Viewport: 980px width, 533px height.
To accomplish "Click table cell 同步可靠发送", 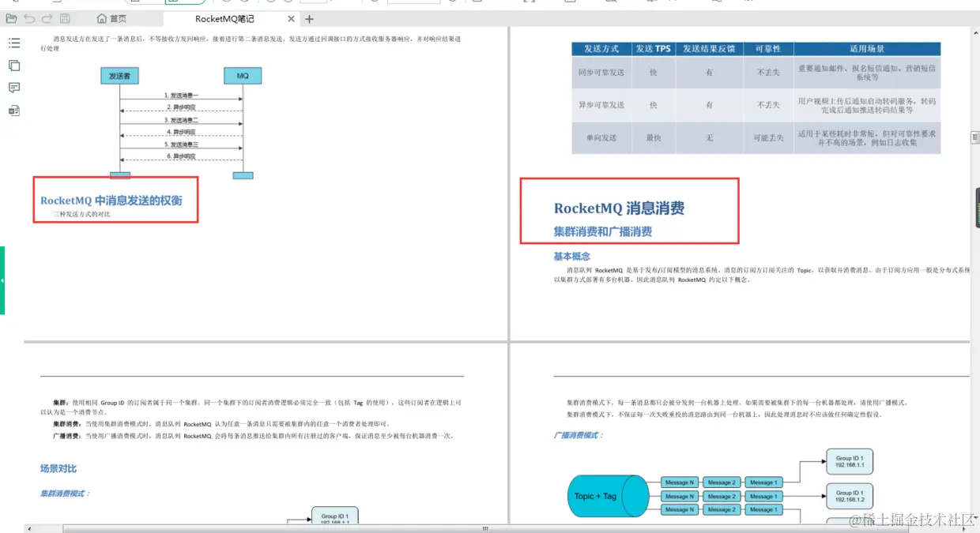I will [601, 72].
